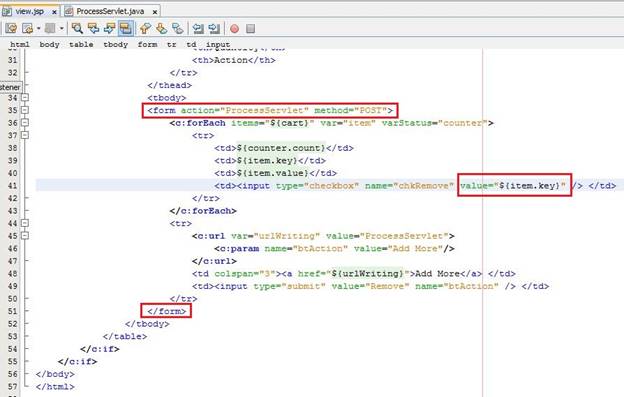Click the '</c:url>' closing tag
The height and width of the screenshot is (397, 624).
pyautogui.click(x=214, y=261)
